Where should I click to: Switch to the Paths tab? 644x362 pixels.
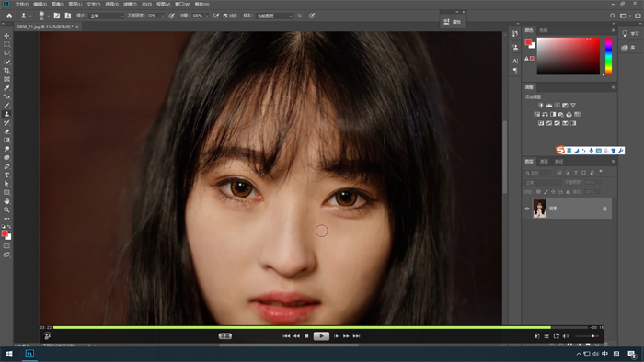[559, 162]
